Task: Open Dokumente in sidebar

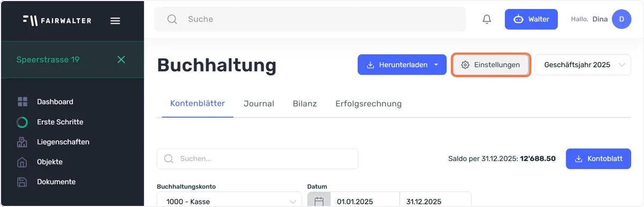Action: point(56,182)
